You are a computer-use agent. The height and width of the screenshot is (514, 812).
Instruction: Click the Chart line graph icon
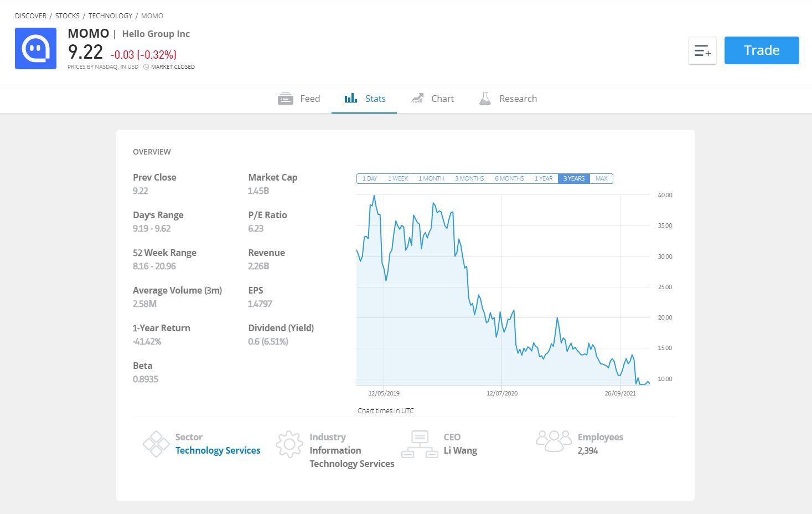417,99
